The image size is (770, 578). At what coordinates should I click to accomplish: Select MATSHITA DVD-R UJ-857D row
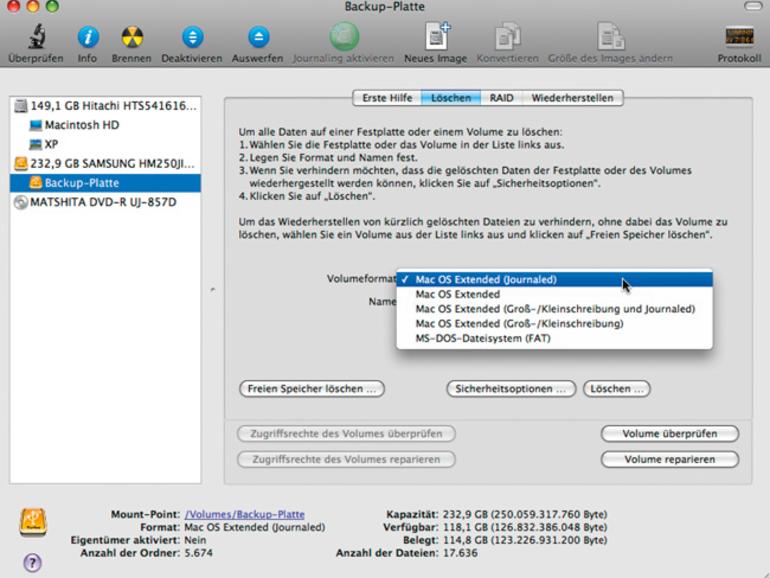pyautogui.click(x=105, y=202)
